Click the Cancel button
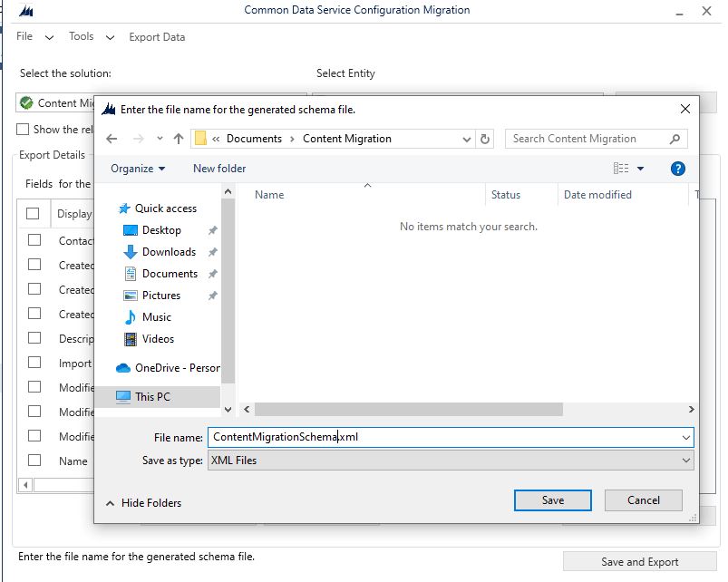 point(644,500)
